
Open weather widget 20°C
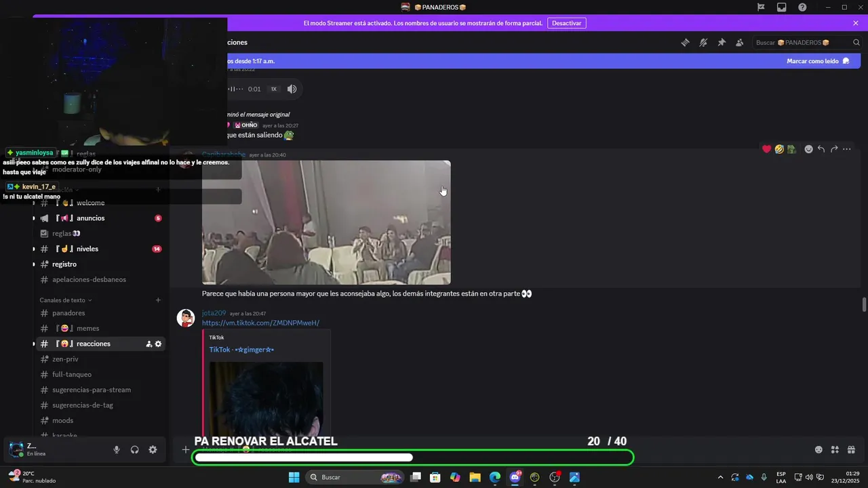click(x=31, y=477)
